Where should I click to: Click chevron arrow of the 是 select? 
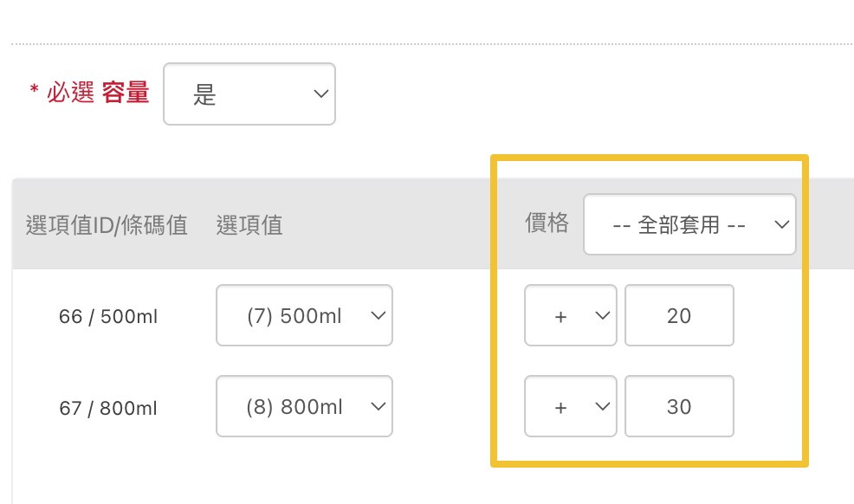(320, 94)
